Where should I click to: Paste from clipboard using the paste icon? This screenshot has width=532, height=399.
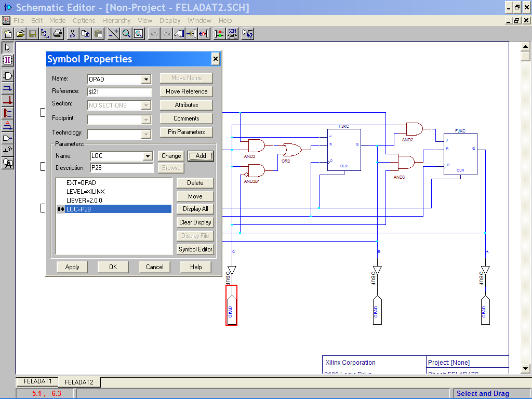click(x=98, y=34)
